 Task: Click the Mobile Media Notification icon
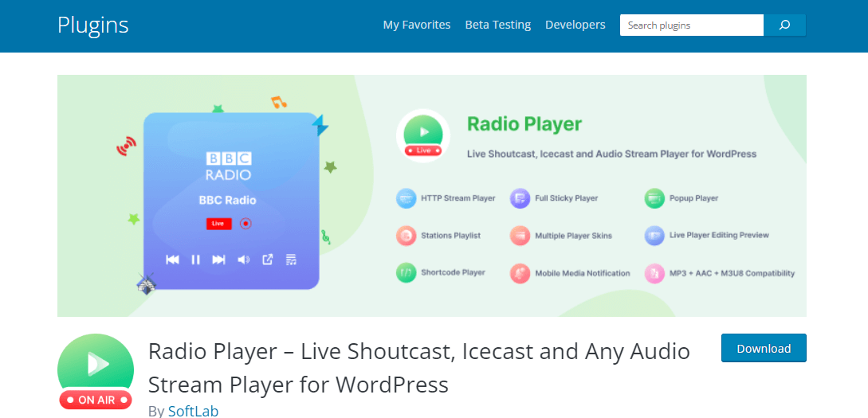(x=520, y=273)
